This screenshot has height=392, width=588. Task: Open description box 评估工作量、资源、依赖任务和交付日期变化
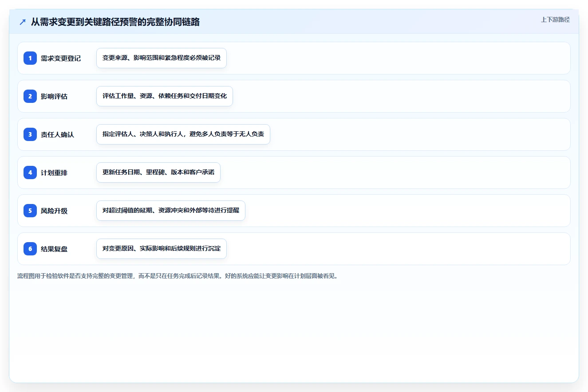click(x=165, y=96)
